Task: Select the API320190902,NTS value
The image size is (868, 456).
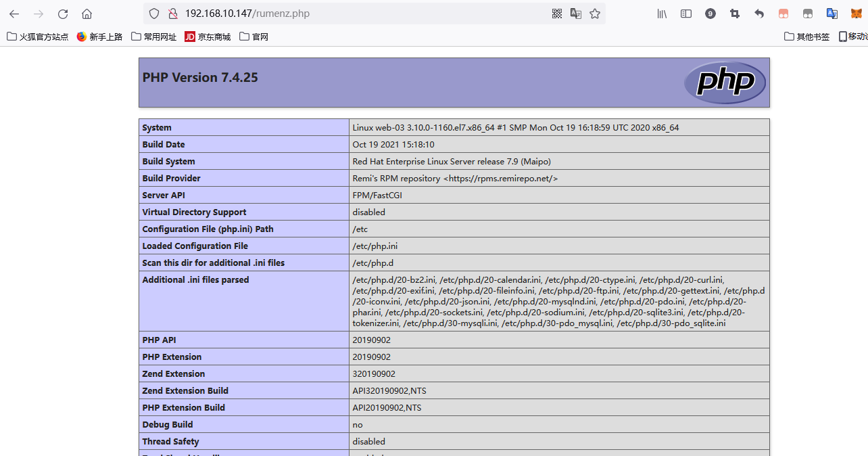Action: pyautogui.click(x=389, y=390)
